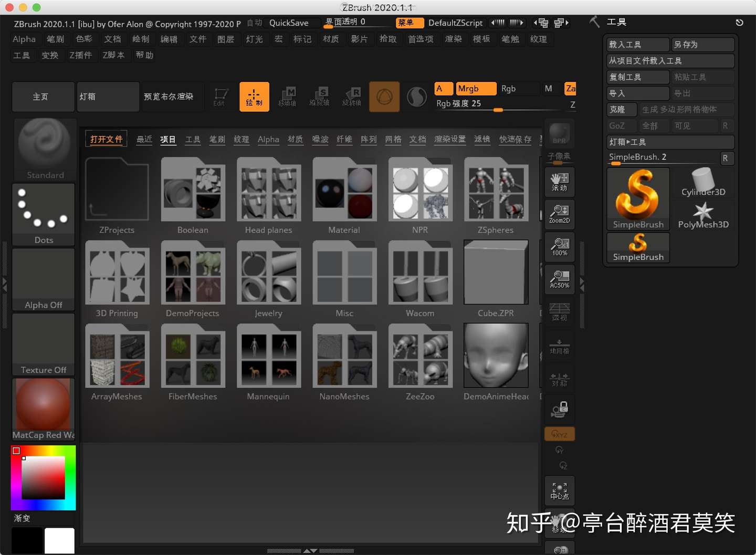Click the 灯箱 lightbox button

tap(108, 97)
